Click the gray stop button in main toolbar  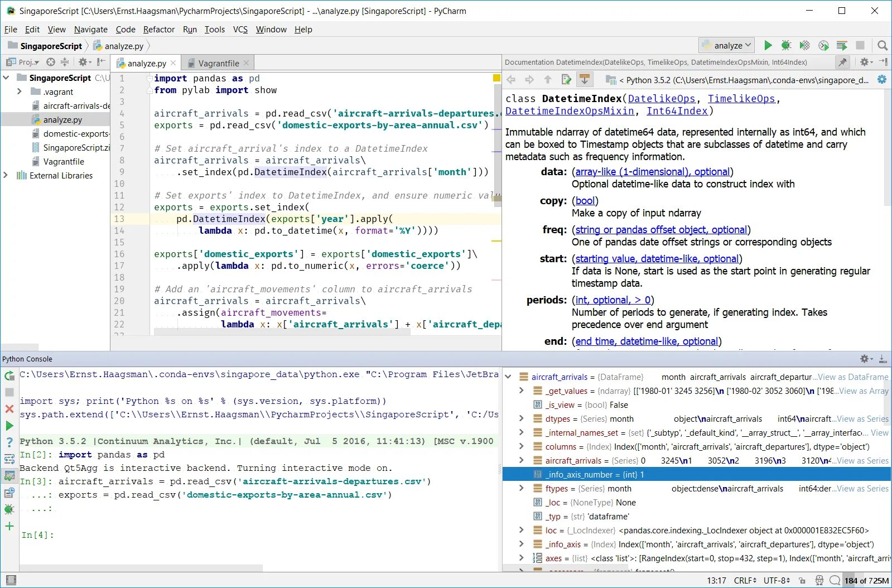(x=860, y=45)
